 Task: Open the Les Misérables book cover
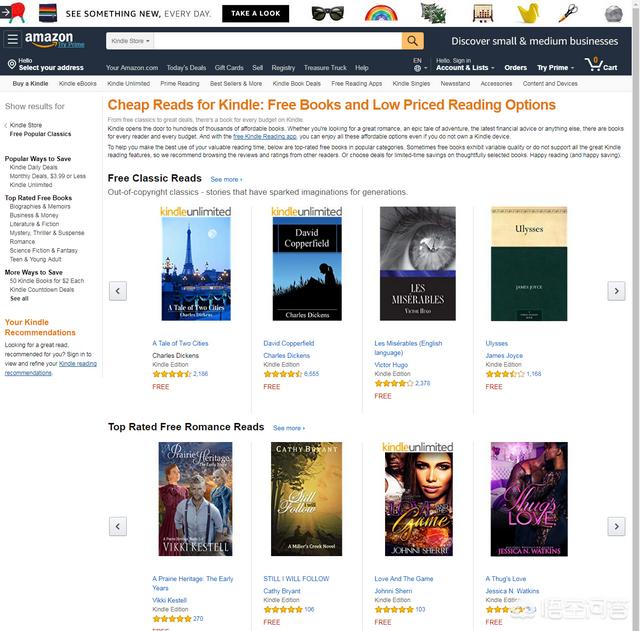(x=418, y=264)
